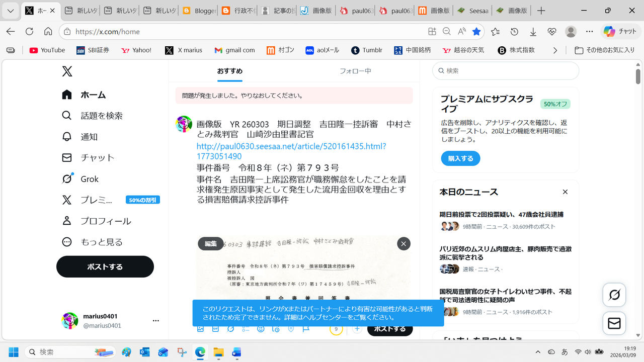The height and width of the screenshot is (362, 644).
Task: Open Copilot チャット button
Action: 620,31
